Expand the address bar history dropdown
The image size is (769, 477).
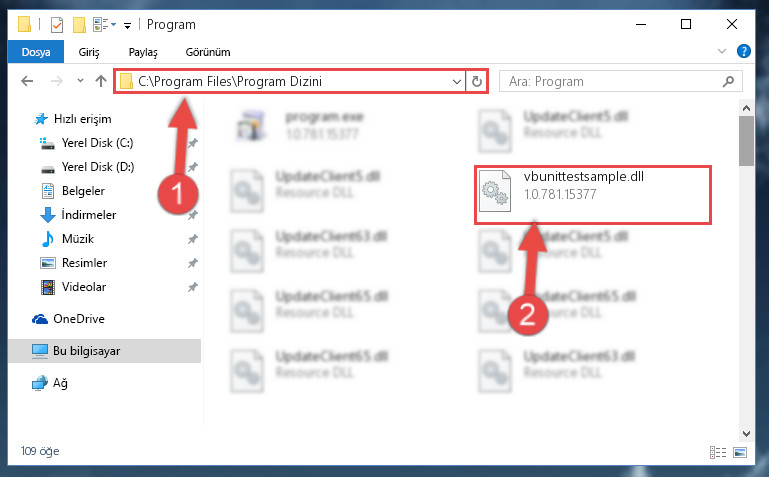(457, 81)
